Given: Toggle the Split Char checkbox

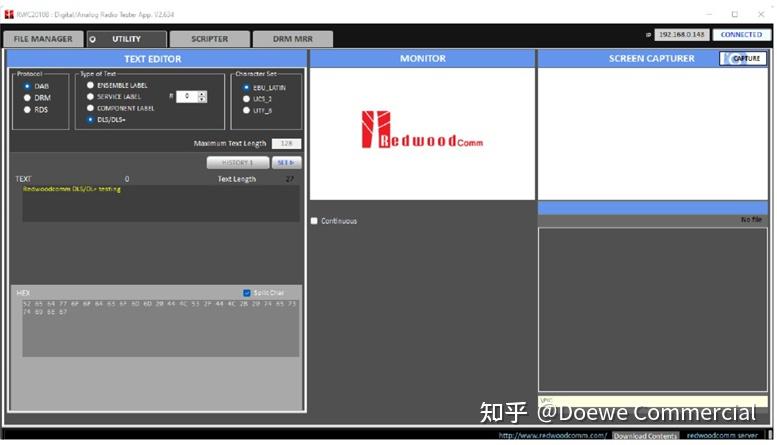Looking at the screenshot, I should pyautogui.click(x=247, y=293).
